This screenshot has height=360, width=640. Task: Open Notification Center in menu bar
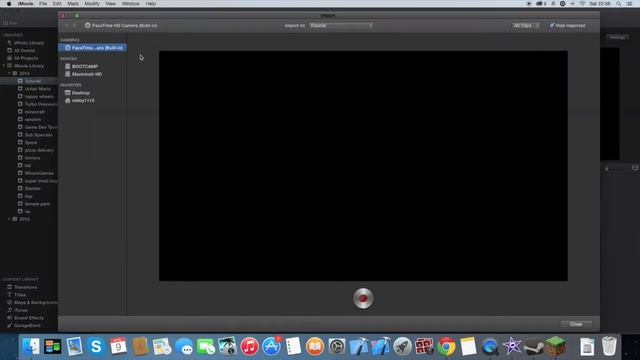(x=630, y=4)
